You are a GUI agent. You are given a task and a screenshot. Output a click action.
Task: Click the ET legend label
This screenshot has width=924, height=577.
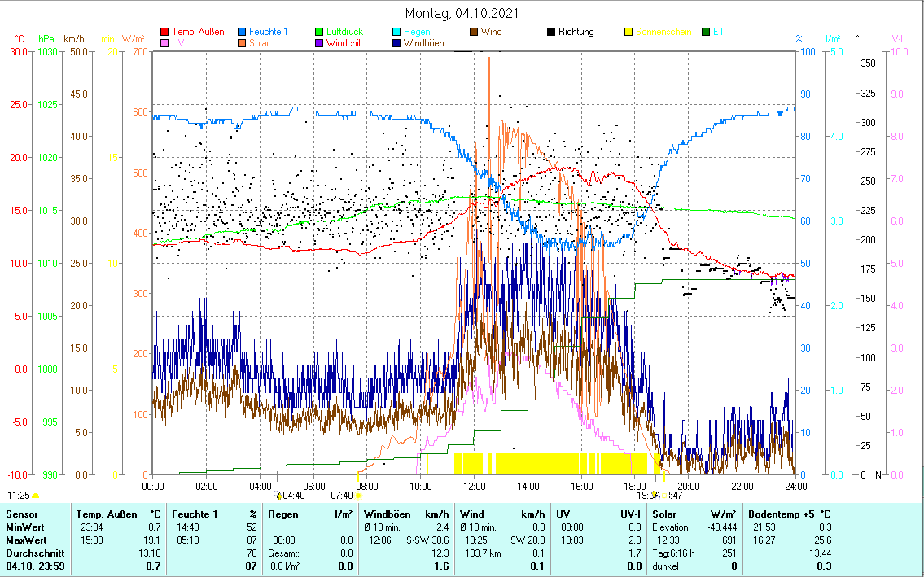coord(718,33)
